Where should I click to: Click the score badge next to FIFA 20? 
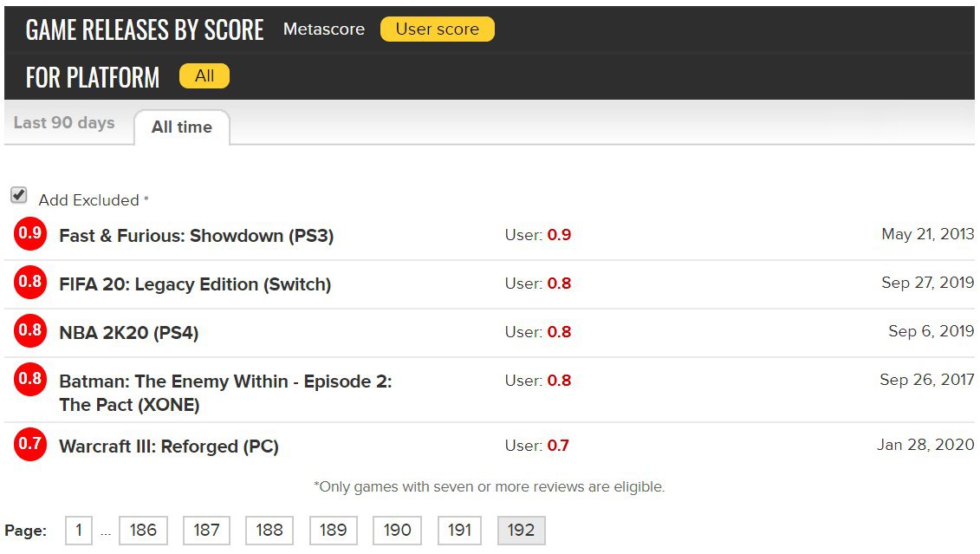click(30, 283)
